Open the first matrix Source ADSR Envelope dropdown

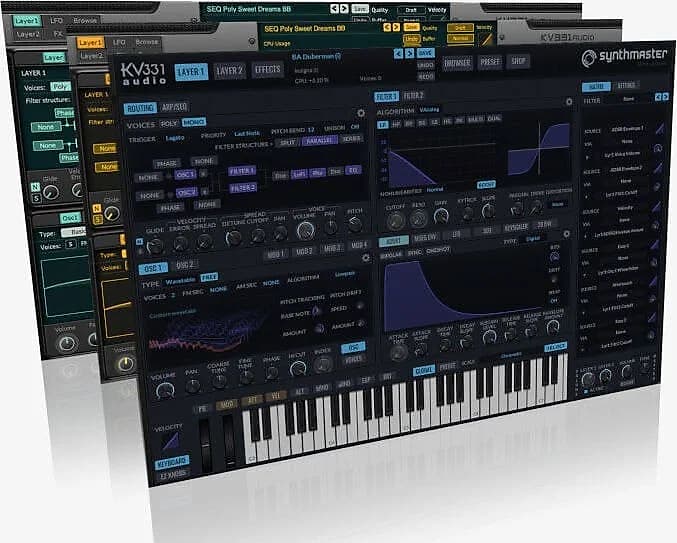pyautogui.click(x=627, y=129)
